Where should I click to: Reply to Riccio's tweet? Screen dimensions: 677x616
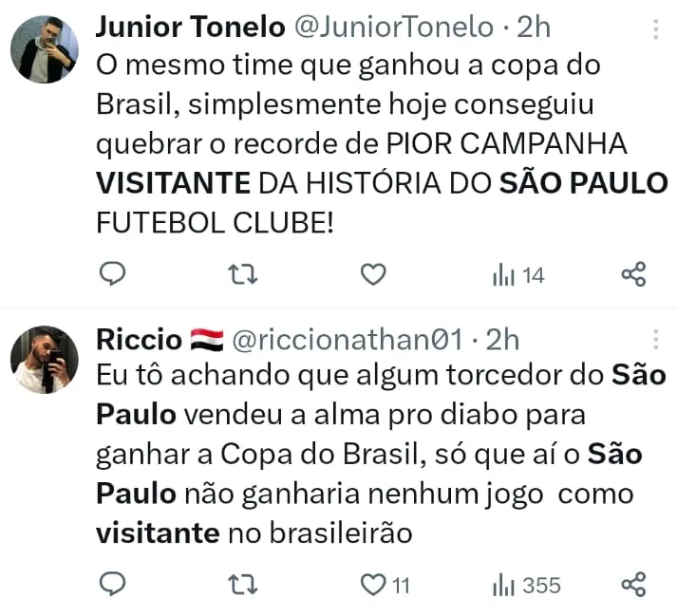point(113,584)
